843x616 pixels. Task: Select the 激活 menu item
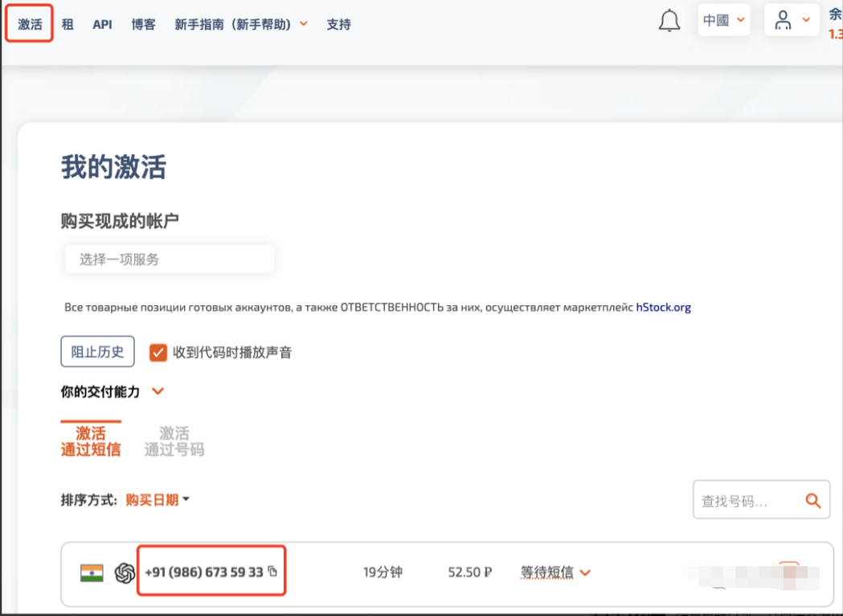tap(30, 24)
